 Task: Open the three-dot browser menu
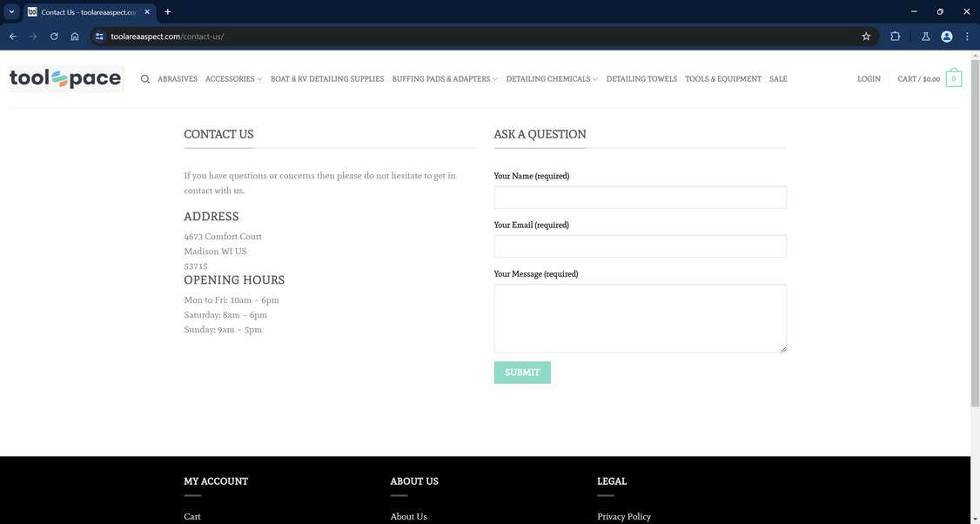[965, 35]
